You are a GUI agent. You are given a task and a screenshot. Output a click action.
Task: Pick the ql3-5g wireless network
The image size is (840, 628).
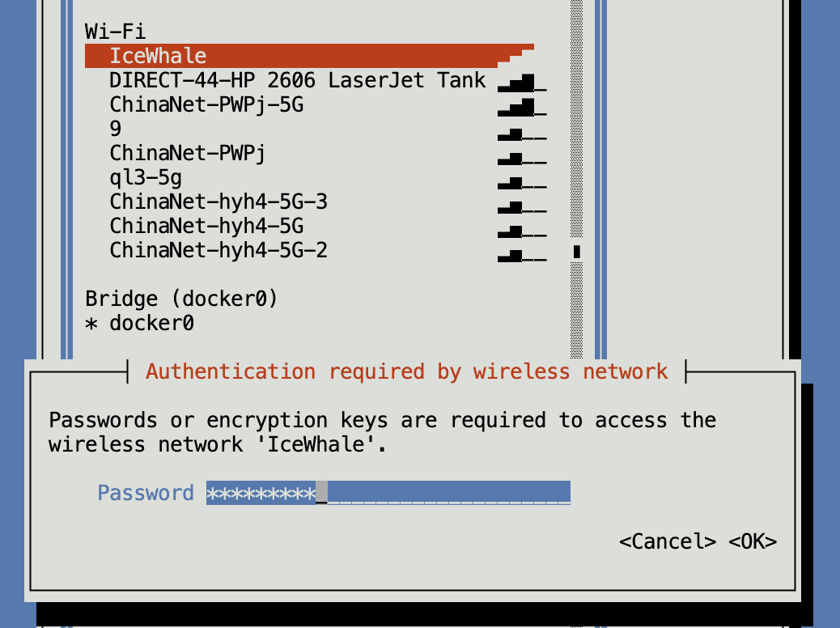[146, 177]
